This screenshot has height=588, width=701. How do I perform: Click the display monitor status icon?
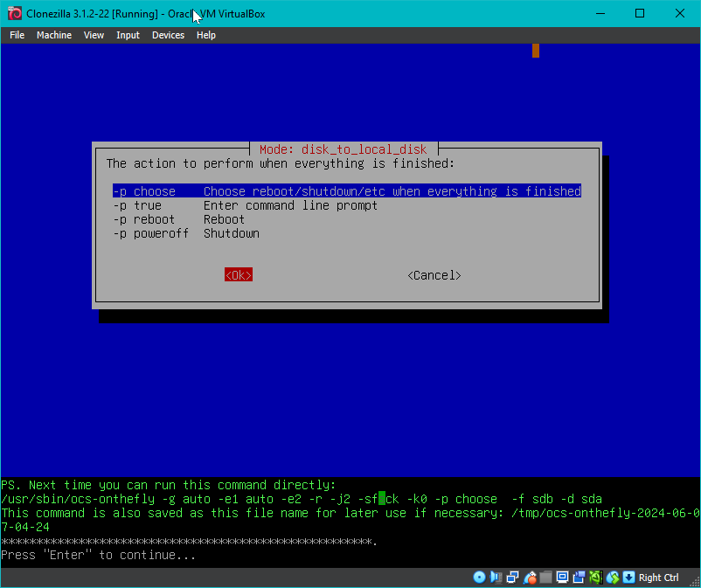click(562, 578)
